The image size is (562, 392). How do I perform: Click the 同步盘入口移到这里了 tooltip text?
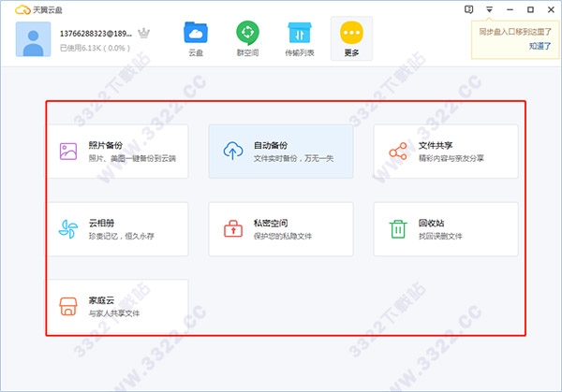(x=515, y=32)
